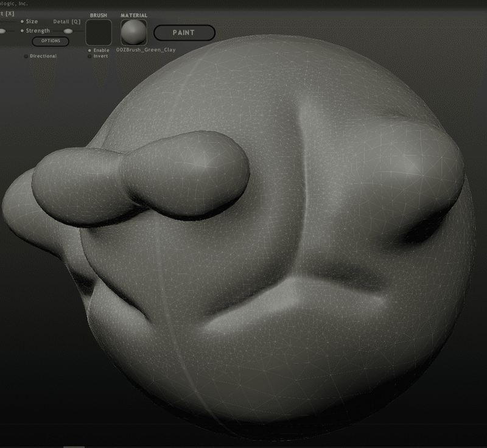Image resolution: width=487 pixels, height=448 pixels.
Task: Toggle the Strength pressure dot
Action: click(x=22, y=30)
